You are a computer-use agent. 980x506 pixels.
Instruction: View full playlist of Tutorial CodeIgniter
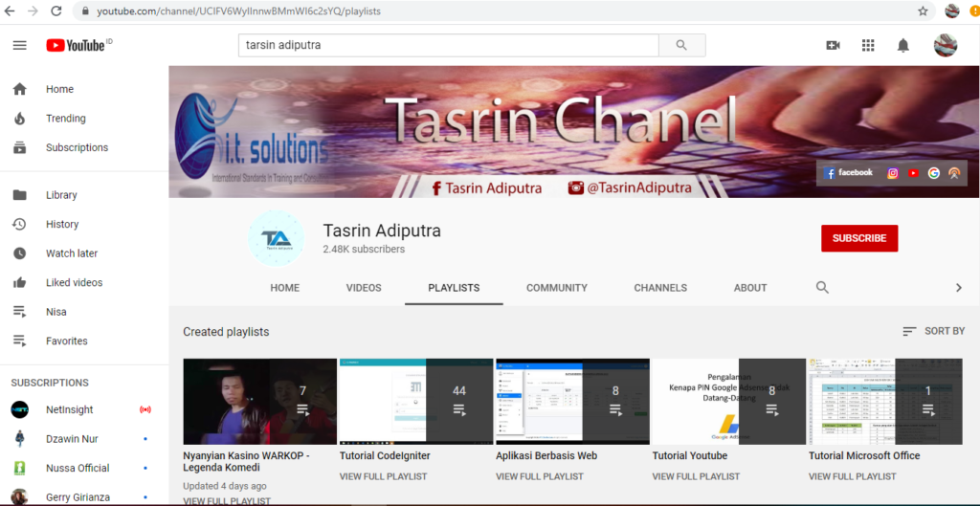point(383,476)
